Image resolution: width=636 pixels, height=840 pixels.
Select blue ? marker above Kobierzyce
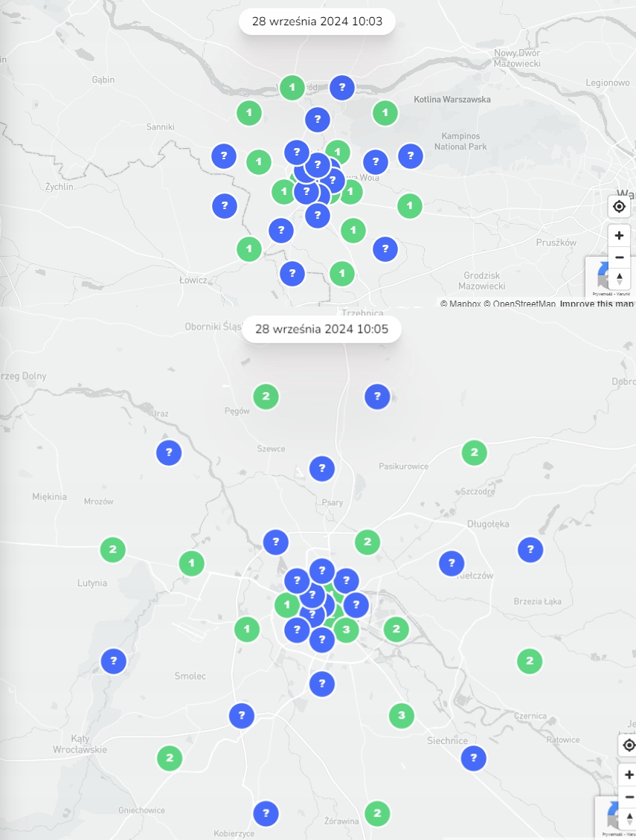tap(266, 814)
